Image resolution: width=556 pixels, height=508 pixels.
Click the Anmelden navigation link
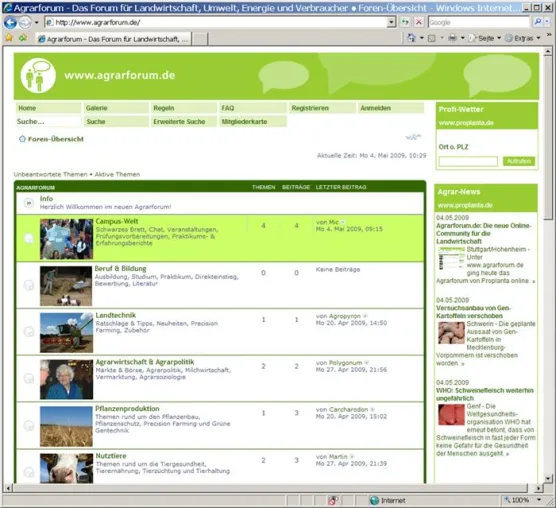click(391, 108)
